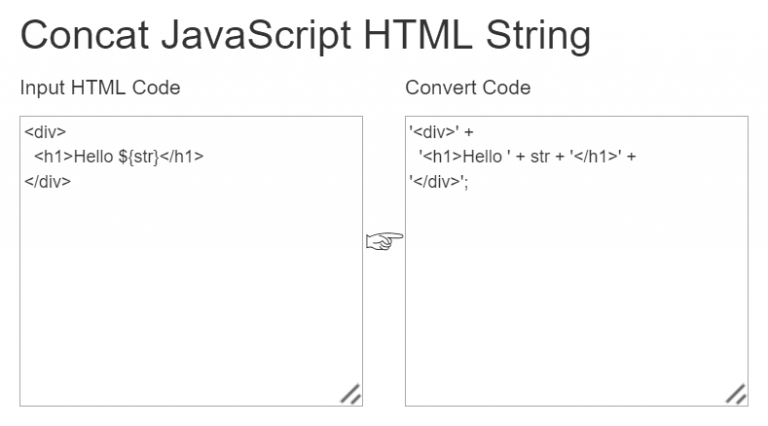Click the str variable in converted output

point(540,157)
